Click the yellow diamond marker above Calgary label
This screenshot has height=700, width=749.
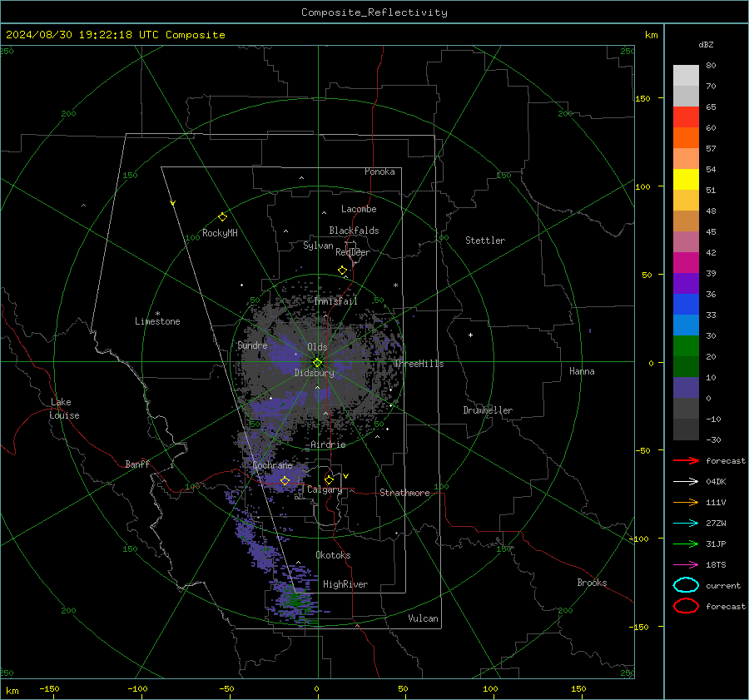pos(329,479)
